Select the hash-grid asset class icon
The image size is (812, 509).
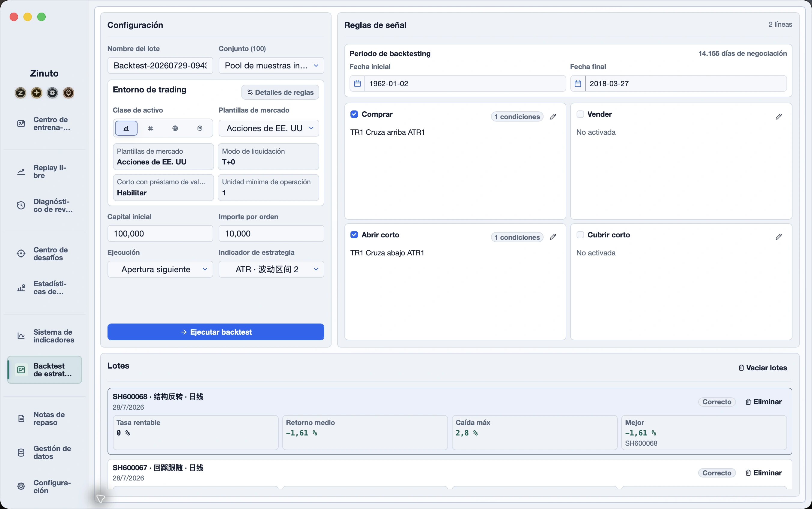[150, 128]
